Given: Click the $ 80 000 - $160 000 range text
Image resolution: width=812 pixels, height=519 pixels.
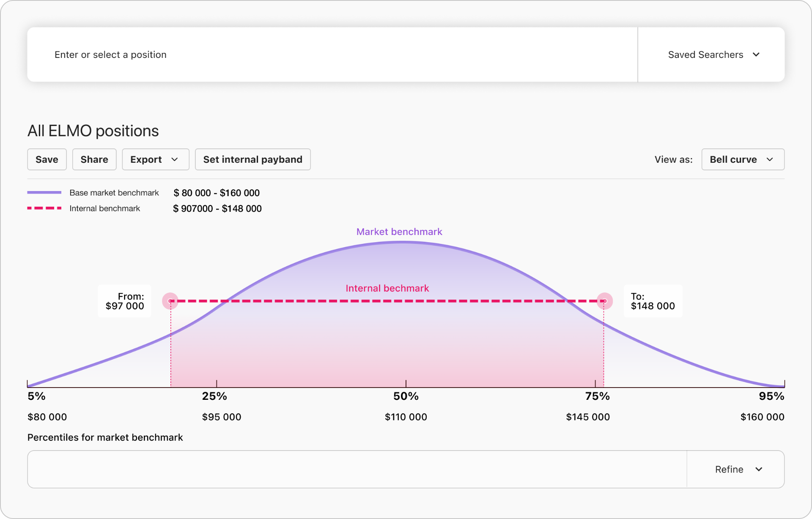Looking at the screenshot, I should click(x=217, y=193).
